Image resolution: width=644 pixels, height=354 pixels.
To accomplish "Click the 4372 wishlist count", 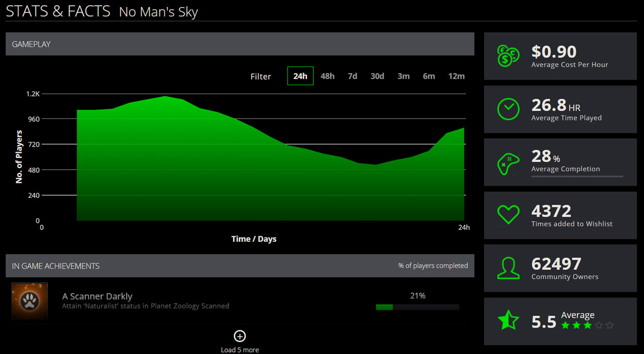I will [x=551, y=210].
